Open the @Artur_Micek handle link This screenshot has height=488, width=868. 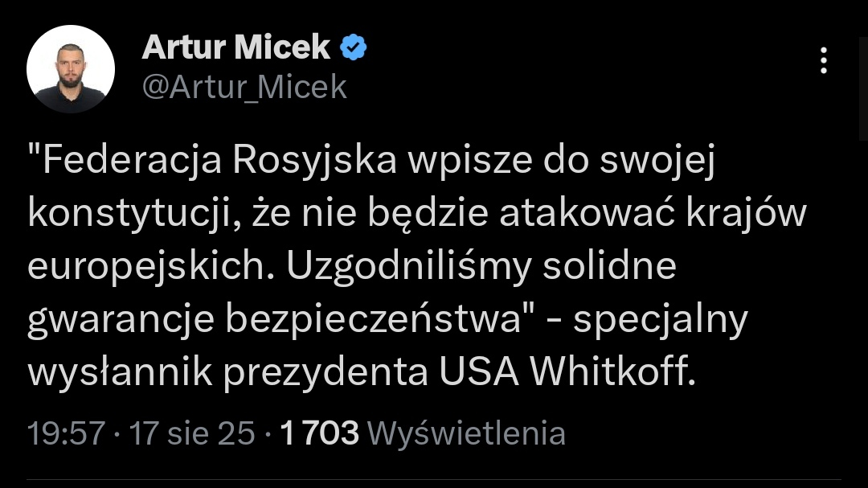tap(244, 87)
